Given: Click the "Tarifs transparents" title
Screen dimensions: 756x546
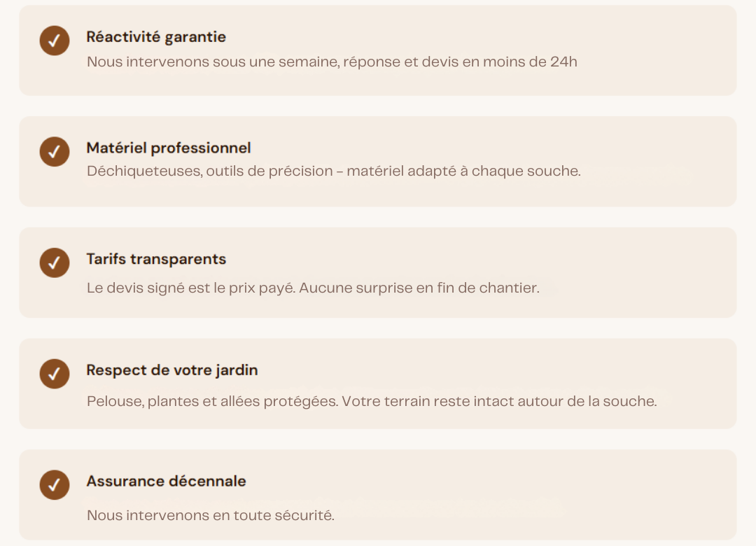Looking at the screenshot, I should click(156, 259).
